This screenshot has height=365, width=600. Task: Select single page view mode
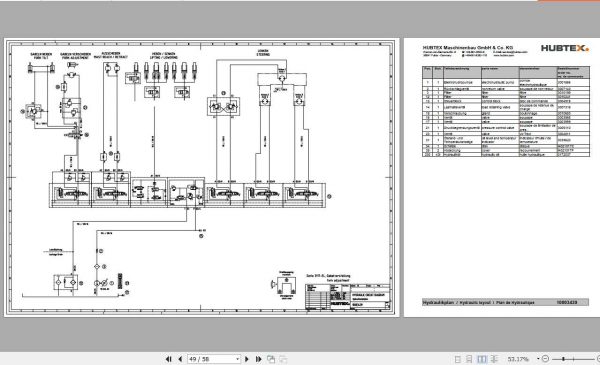pos(458,359)
